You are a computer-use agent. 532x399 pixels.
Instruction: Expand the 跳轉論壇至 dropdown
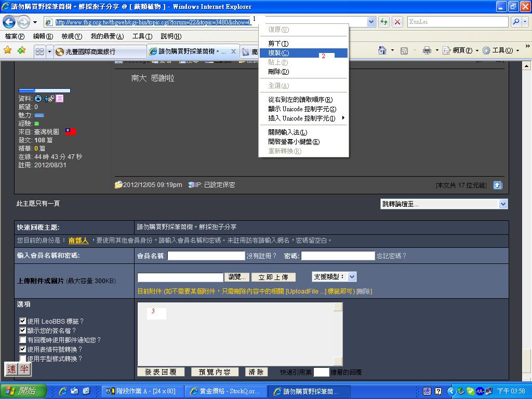click(502, 204)
